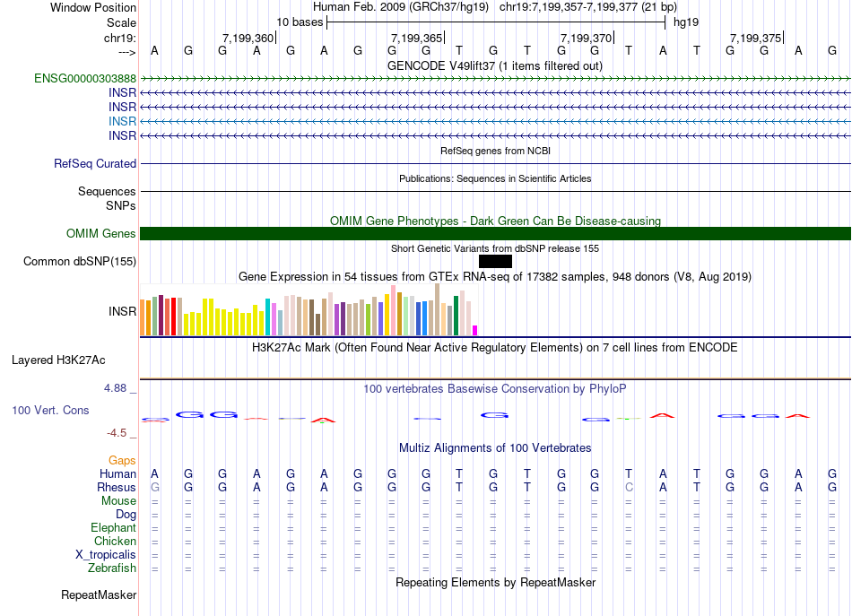Select the Rhesus alignment row label
This screenshot has width=852, height=616.
click(x=117, y=487)
